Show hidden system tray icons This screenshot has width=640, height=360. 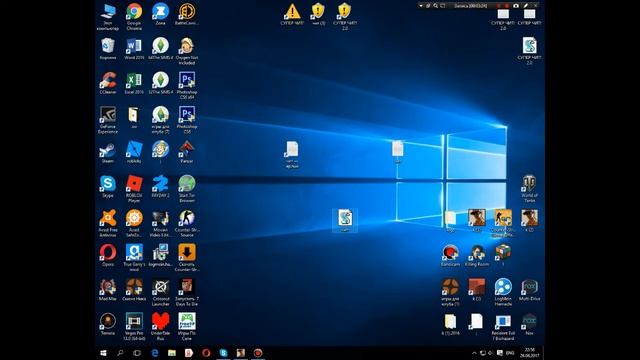(474, 353)
